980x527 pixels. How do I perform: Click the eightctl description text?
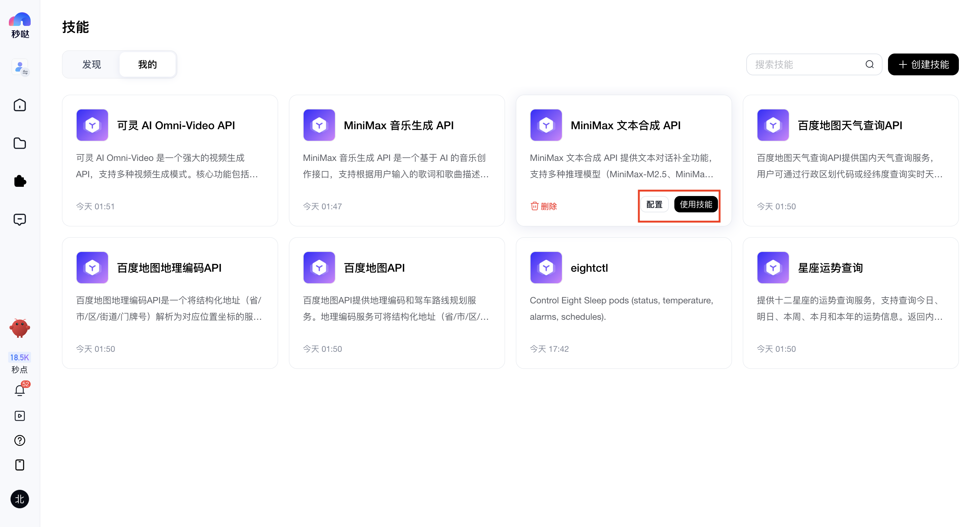[x=622, y=308]
